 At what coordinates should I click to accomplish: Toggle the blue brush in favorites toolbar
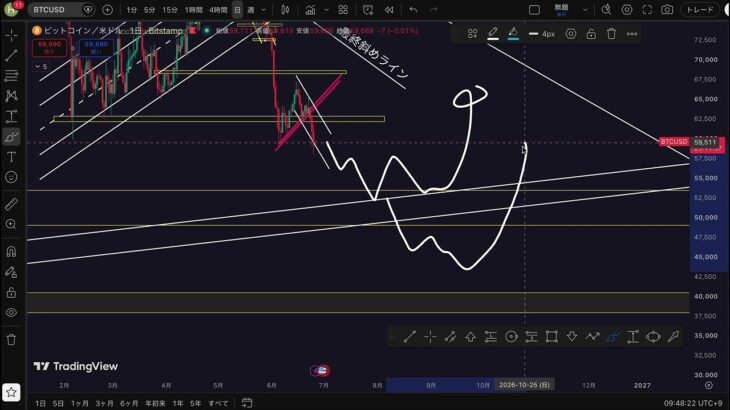[x=613, y=336]
